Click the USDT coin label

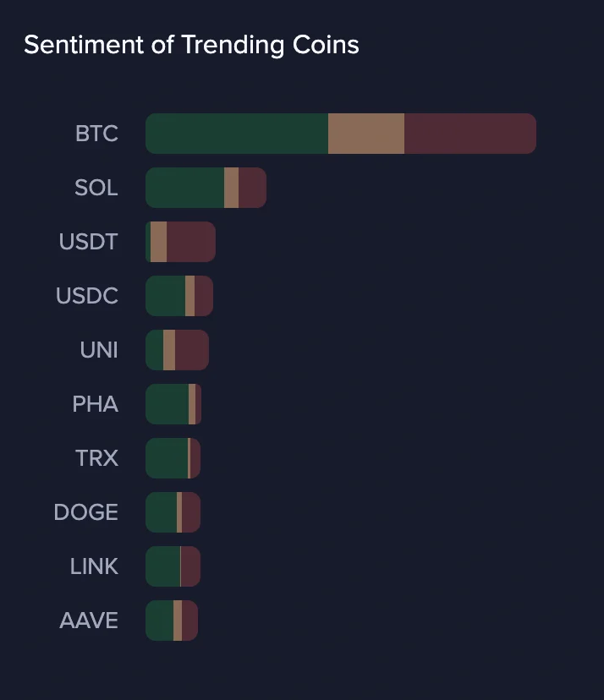pyautogui.click(x=88, y=242)
